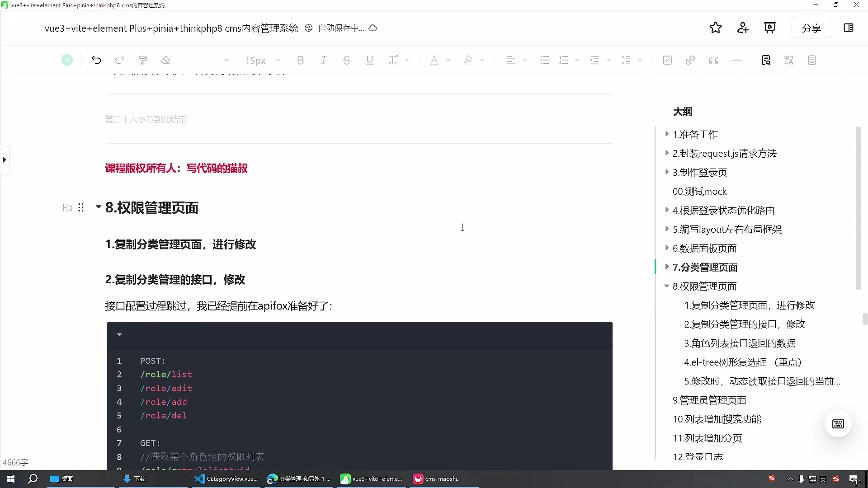Open the font size dropdown
The width and height of the screenshot is (868, 488).
(x=262, y=60)
